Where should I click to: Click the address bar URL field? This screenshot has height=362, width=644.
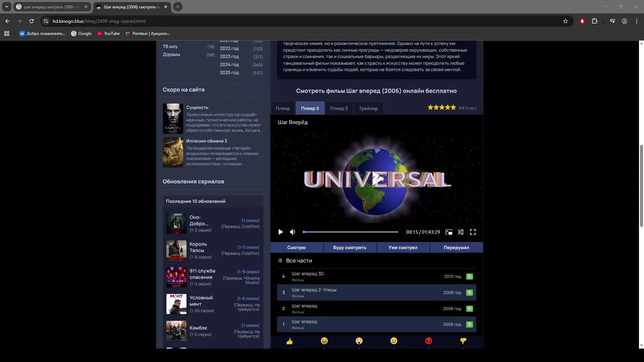tap(302, 21)
